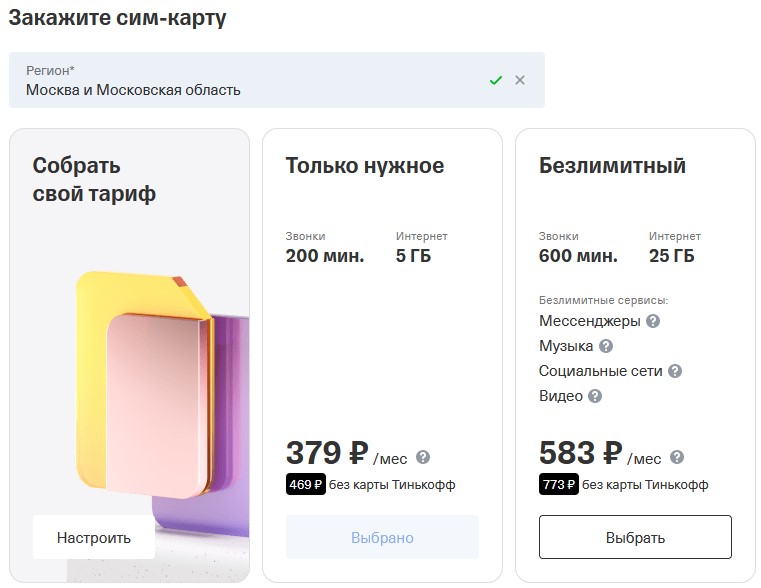Click help icon next to Музыка
Viewport: 761px width, 588px height.
[606, 346]
